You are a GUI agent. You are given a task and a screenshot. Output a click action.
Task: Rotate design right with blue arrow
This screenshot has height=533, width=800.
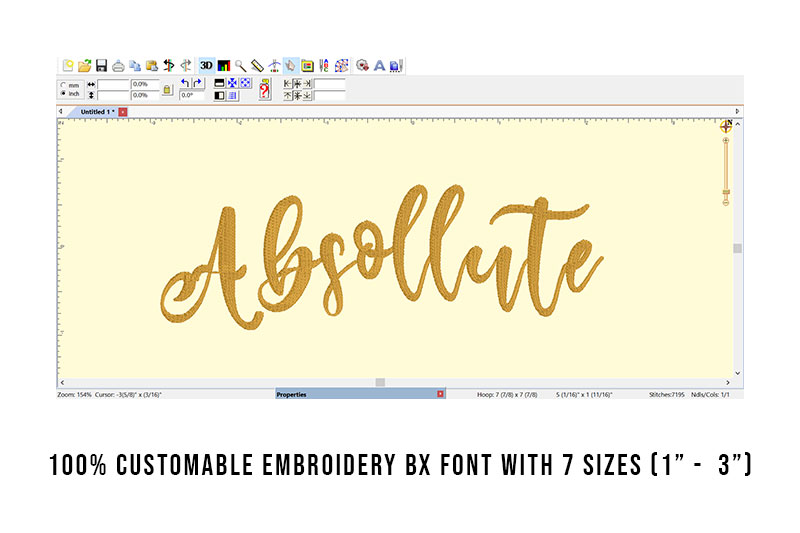(x=198, y=83)
